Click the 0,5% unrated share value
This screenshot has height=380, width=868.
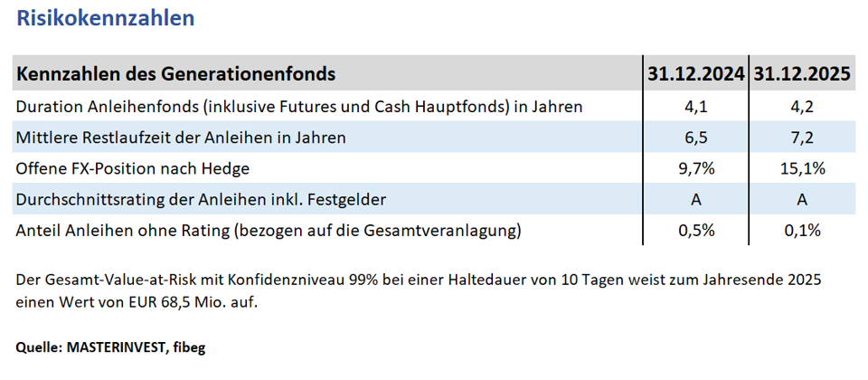click(696, 231)
